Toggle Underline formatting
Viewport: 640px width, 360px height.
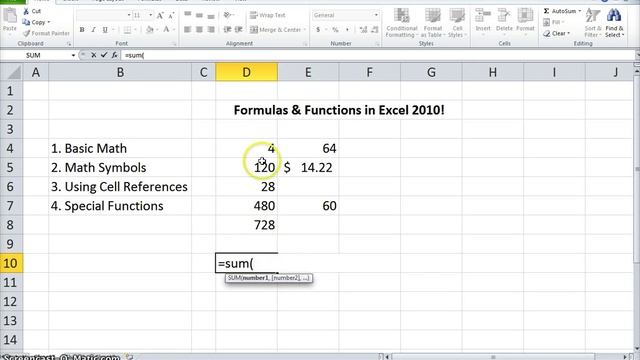(x=105, y=30)
